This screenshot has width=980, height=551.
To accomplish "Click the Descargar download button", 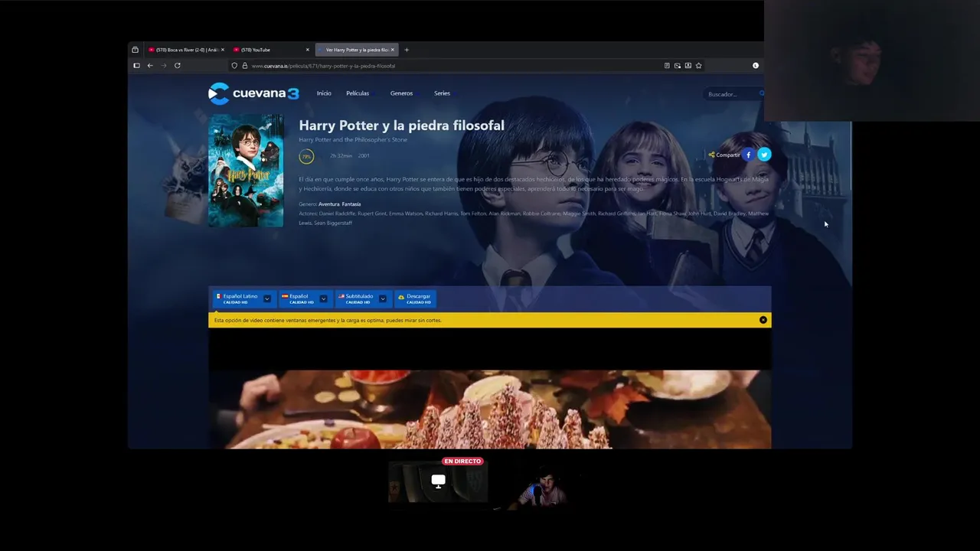I will pyautogui.click(x=415, y=298).
